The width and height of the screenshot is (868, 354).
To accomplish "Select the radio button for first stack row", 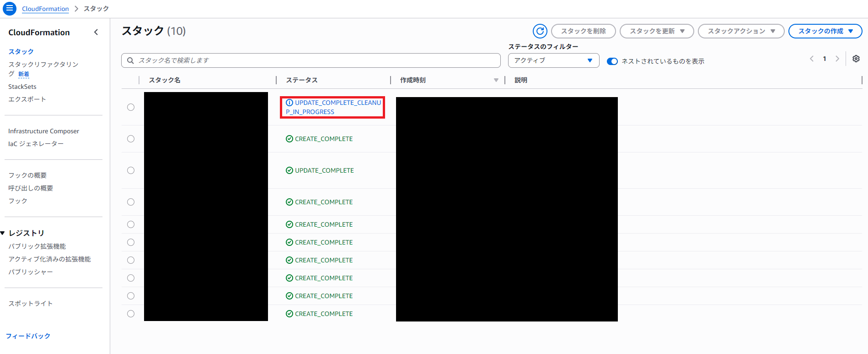I will pos(131,107).
